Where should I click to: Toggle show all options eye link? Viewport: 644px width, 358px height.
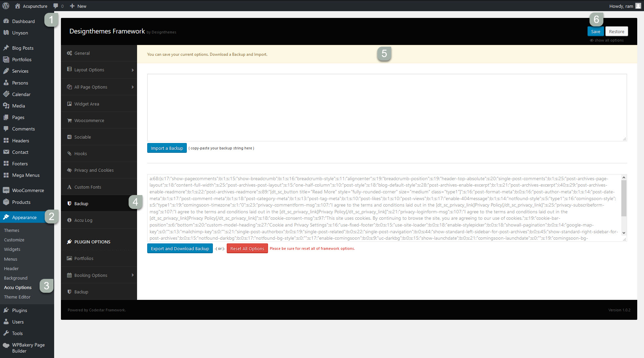coord(607,40)
